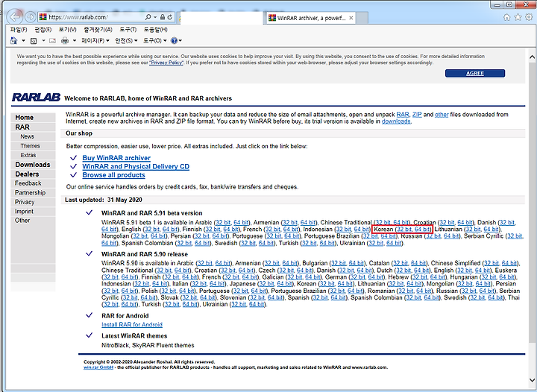Click the padlock security icon in address bar
Viewport: 537px width, 392px height.
coord(163,17)
